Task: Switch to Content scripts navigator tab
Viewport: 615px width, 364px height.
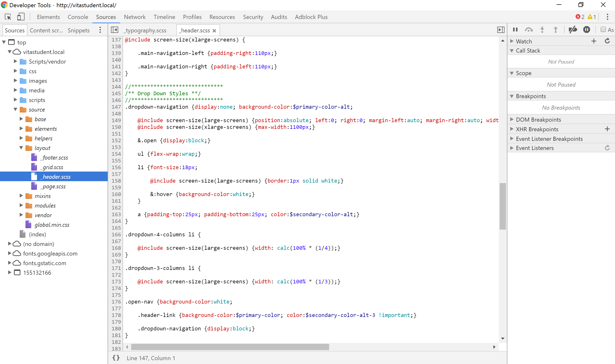Action: 46,30
